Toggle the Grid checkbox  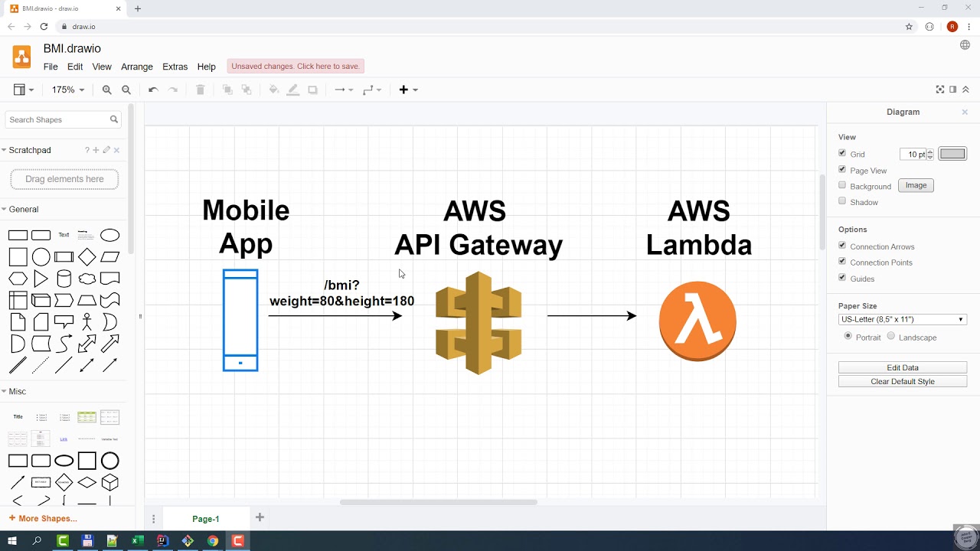(842, 153)
